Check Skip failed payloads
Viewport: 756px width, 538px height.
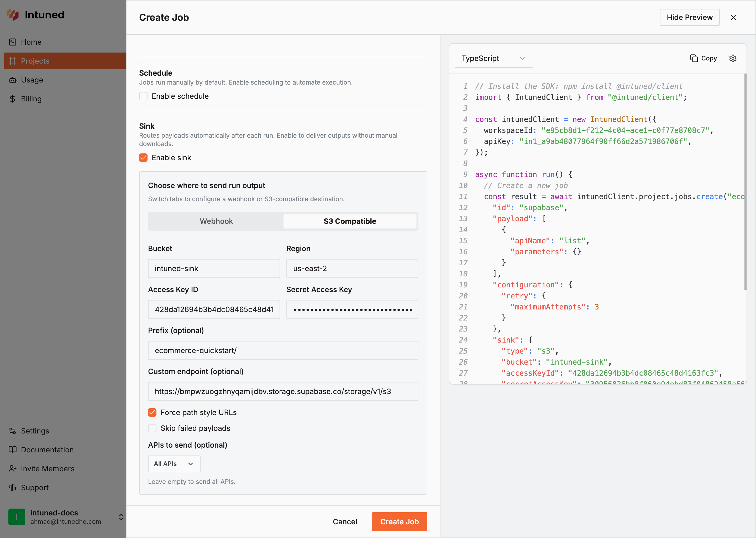coord(152,428)
